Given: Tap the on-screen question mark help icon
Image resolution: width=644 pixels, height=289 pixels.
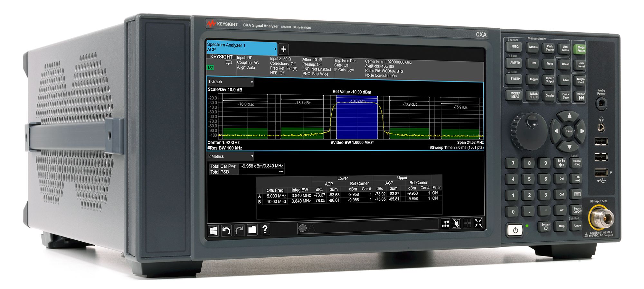Looking at the screenshot, I should tap(265, 229).
